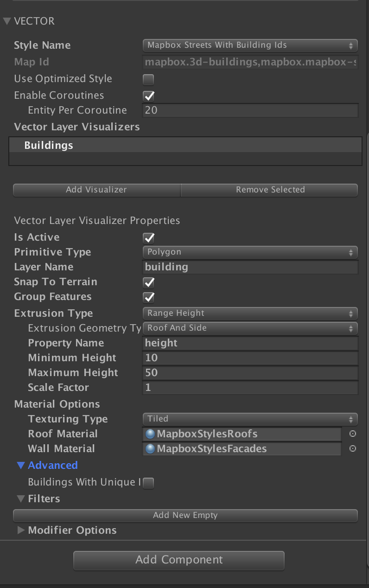Viewport: 369px width, 588px height.
Task: Open Roof Material object picker circle
Action: click(x=353, y=434)
